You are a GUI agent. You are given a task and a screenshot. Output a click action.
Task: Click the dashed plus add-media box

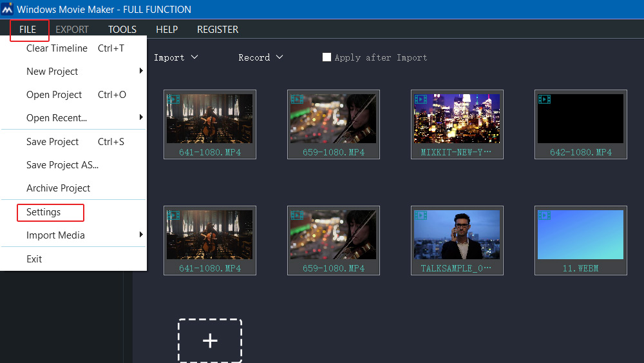pyautogui.click(x=210, y=340)
